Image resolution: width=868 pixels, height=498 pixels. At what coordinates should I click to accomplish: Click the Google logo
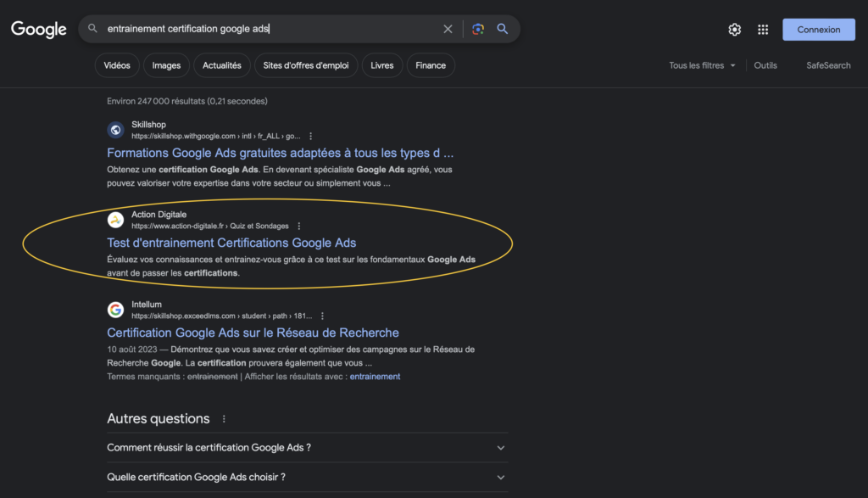click(39, 30)
